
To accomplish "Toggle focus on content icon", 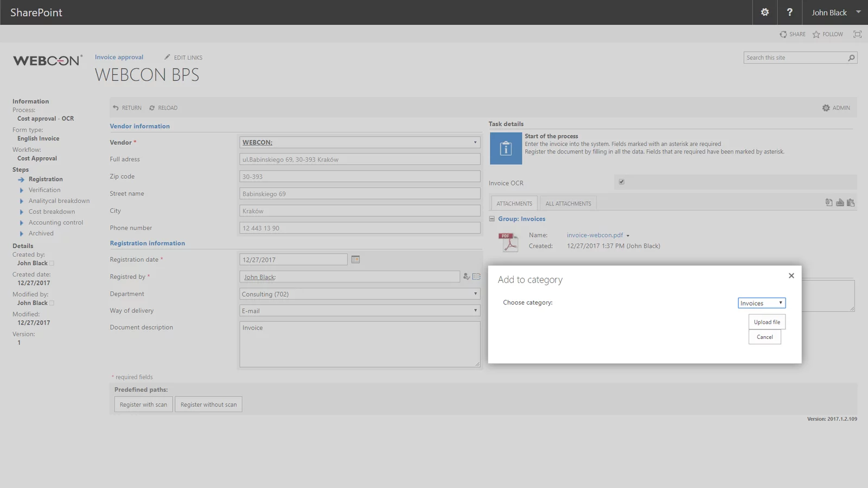I will click(857, 34).
